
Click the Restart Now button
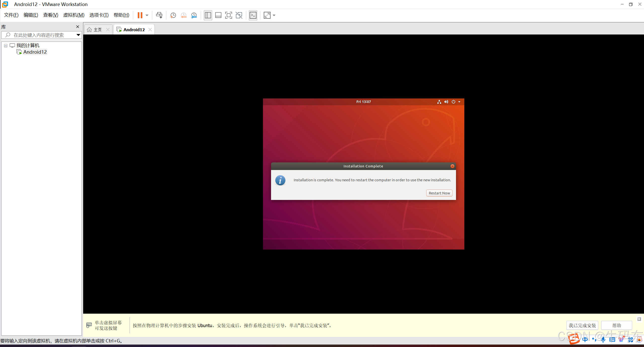pyautogui.click(x=439, y=193)
